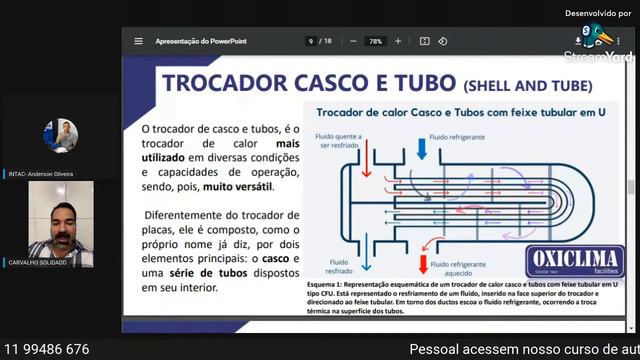The width and height of the screenshot is (640, 360).
Task: Click the StreamYard duck logo
Action: click(x=598, y=36)
